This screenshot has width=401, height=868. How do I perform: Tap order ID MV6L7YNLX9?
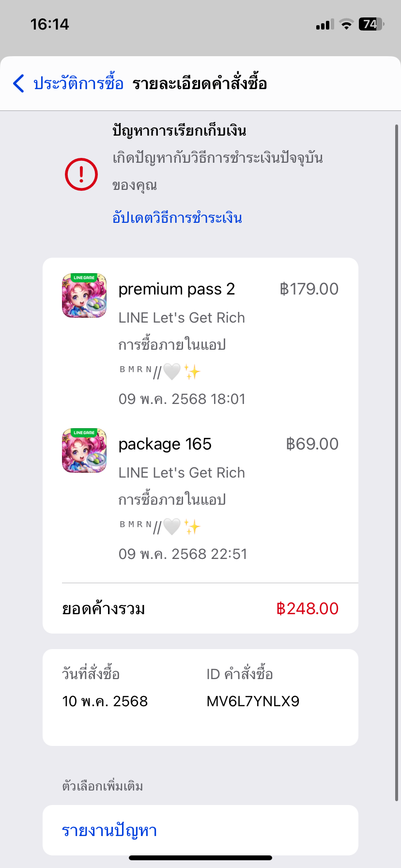(253, 701)
